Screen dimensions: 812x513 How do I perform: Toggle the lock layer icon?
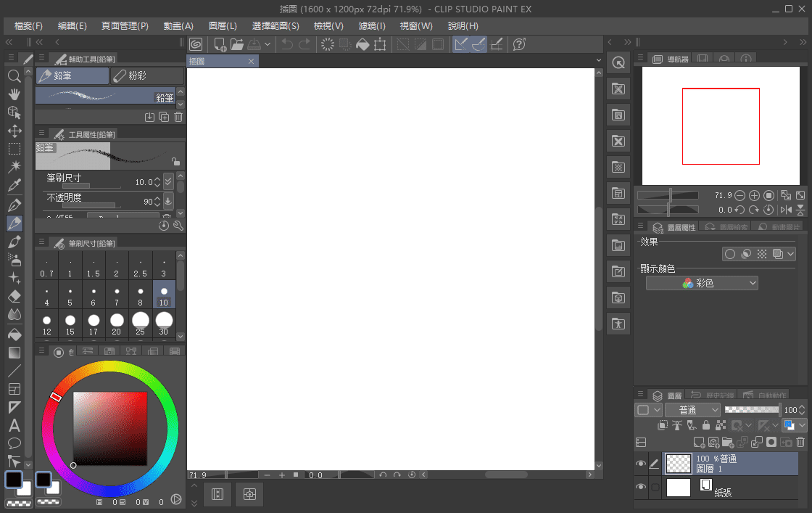pos(705,426)
